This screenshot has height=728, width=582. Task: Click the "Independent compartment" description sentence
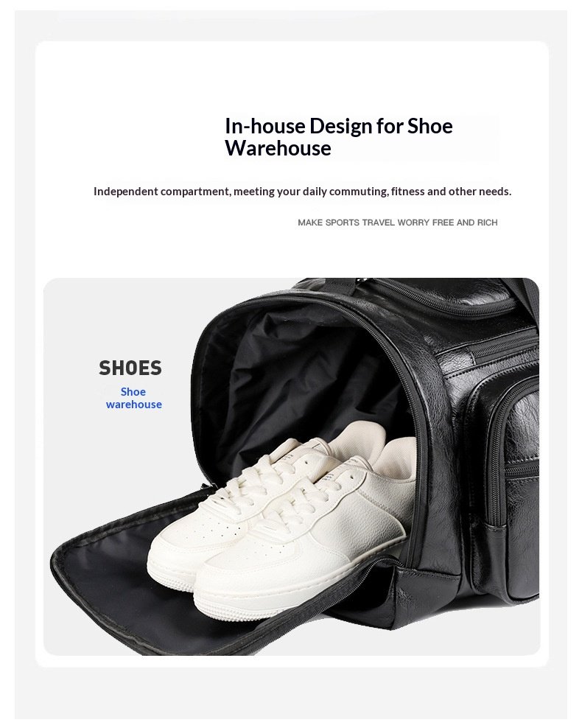click(x=302, y=192)
